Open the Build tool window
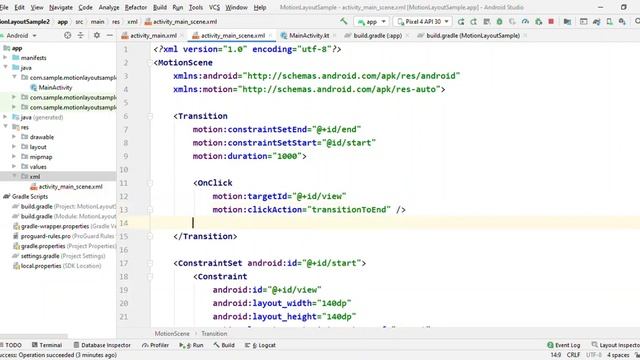Image resolution: width=640 pixels, height=360 pixels. [224, 345]
